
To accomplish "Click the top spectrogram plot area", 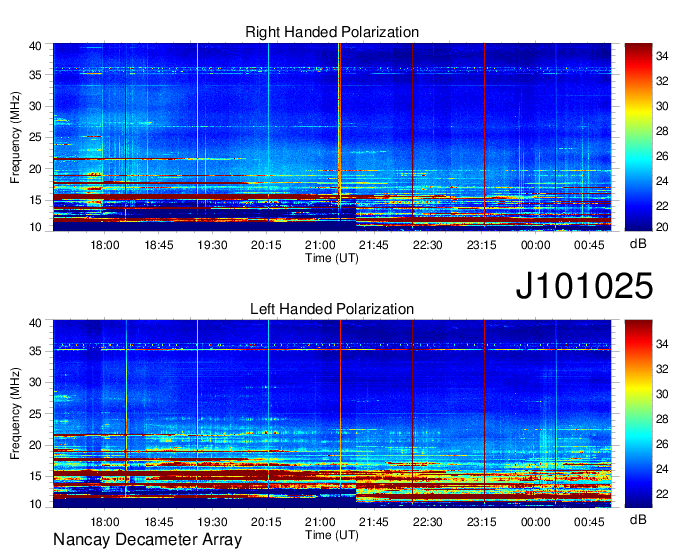I will point(332,137).
